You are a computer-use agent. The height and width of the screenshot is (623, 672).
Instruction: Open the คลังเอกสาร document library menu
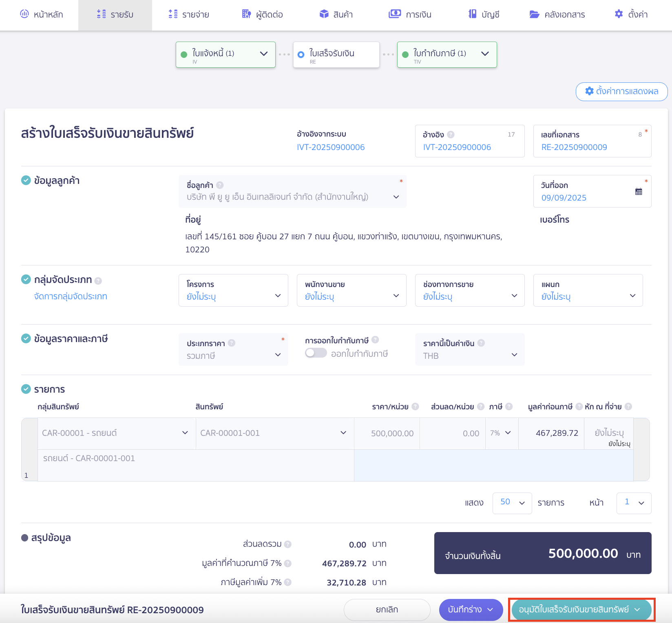click(557, 15)
